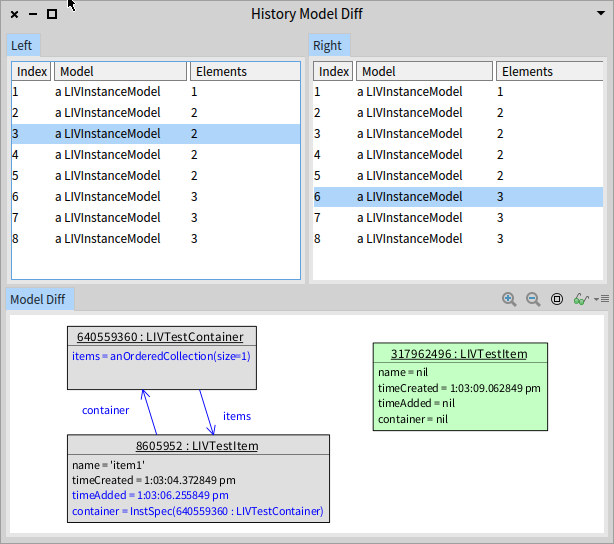Viewport: 614px width, 544px height.
Task: Click the 640559360 : LIVTestContainer node title
Action: 160,337
